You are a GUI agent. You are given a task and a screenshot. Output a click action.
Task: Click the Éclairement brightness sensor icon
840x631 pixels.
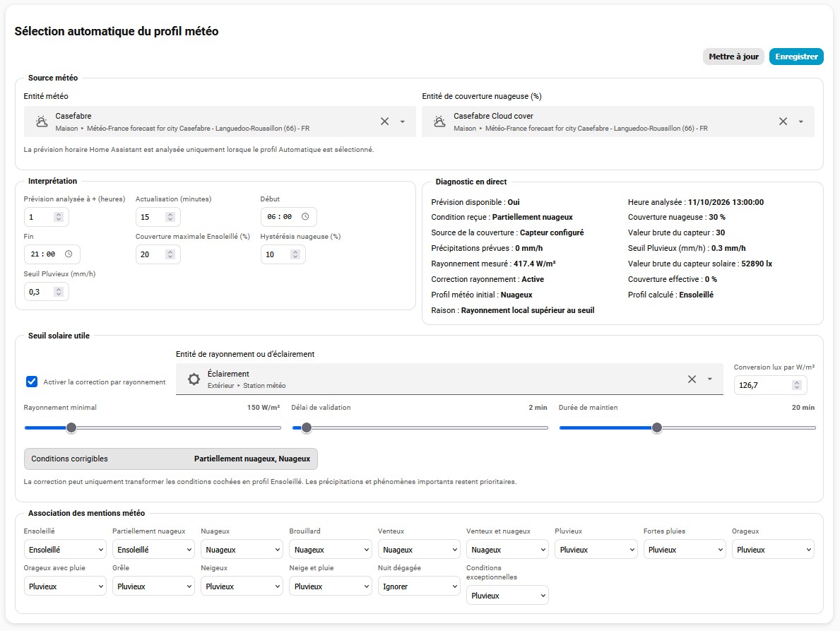coord(194,379)
